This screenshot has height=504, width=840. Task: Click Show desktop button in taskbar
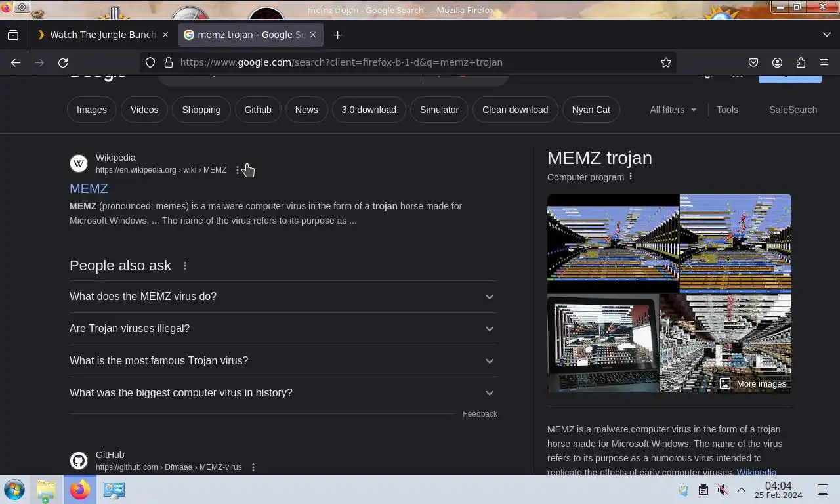tap(823, 490)
